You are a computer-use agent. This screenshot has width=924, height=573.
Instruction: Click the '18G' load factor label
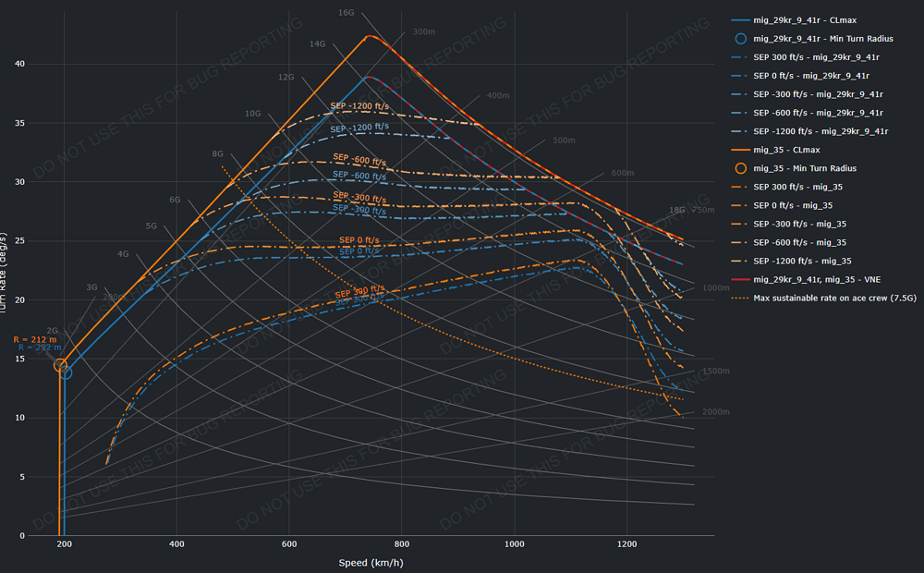[677, 210]
